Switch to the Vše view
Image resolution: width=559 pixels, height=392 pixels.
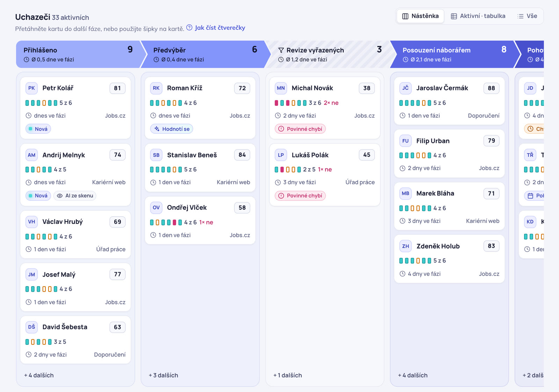pyautogui.click(x=528, y=16)
